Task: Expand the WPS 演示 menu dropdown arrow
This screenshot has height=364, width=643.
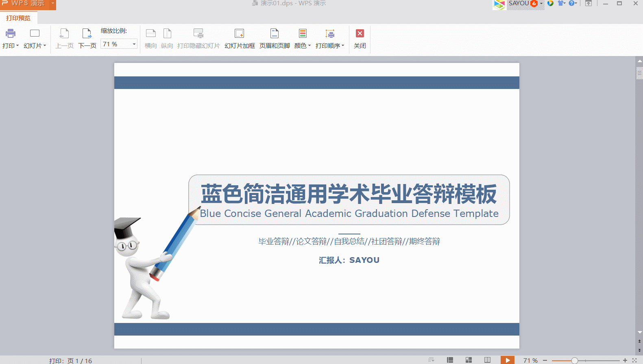Action: pyautogui.click(x=53, y=3)
